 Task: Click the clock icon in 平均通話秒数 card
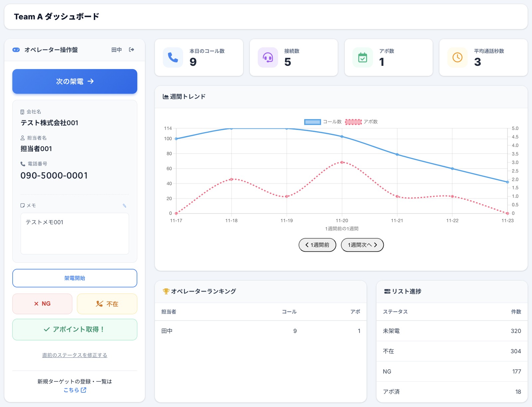[x=457, y=58]
